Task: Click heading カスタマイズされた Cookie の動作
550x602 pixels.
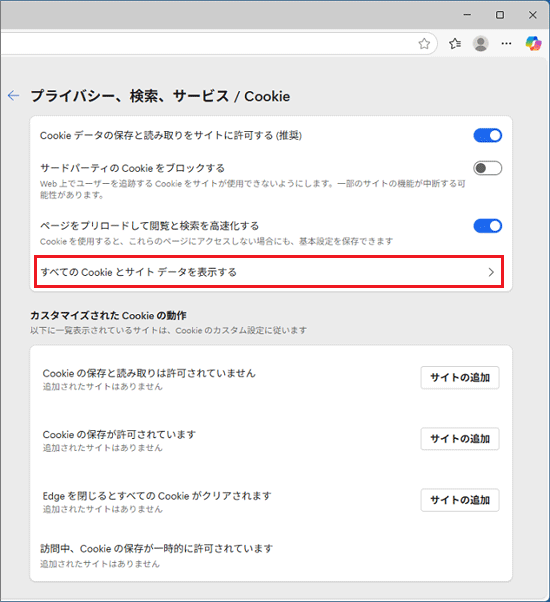Action: coord(108,316)
